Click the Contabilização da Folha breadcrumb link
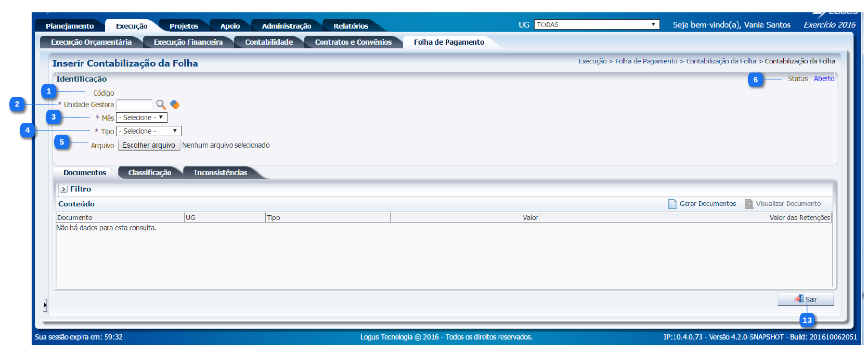The width and height of the screenshot is (868, 352). coord(721,61)
